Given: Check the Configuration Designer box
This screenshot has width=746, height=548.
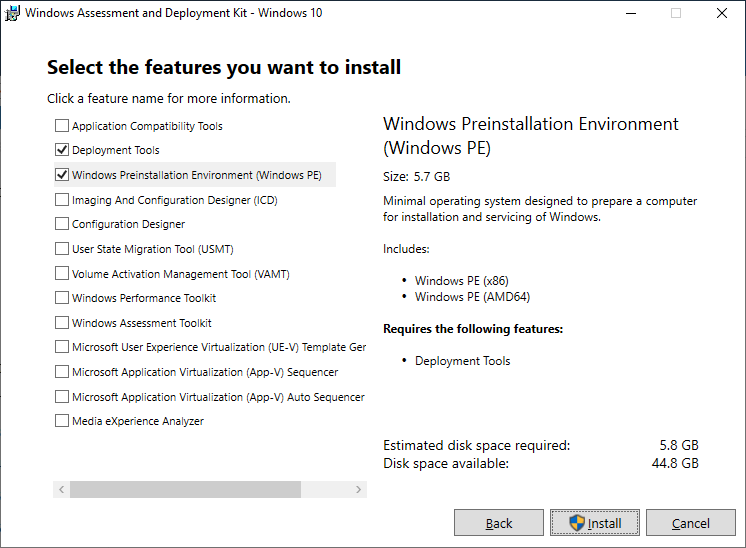Looking at the screenshot, I should pyautogui.click(x=62, y=224).
